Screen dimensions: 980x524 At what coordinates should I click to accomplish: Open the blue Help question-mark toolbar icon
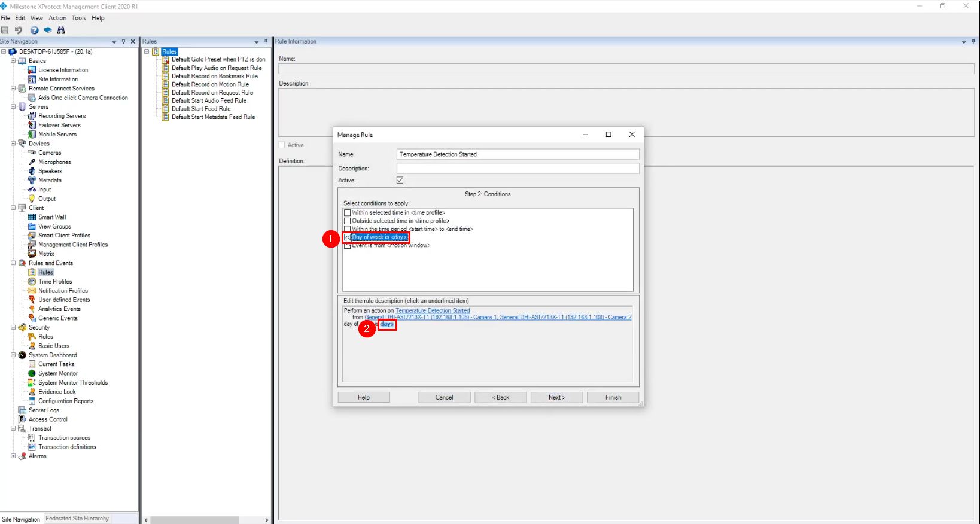[x=35, y=30]
